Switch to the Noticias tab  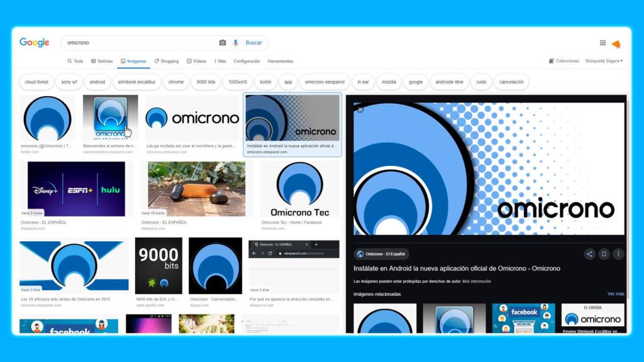click(x=102, y=61)
